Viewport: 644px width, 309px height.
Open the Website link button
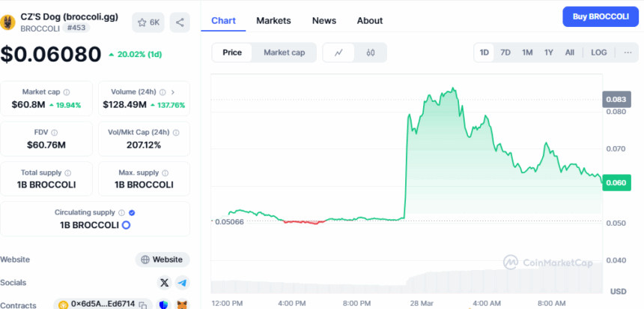click(x=162, y=259)
